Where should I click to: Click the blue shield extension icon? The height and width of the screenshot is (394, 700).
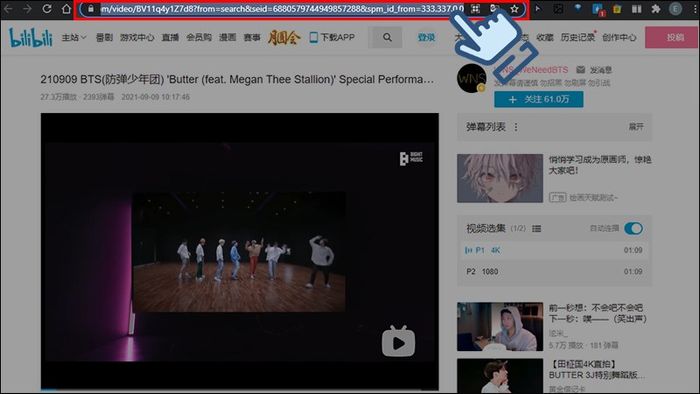[578, 8]
